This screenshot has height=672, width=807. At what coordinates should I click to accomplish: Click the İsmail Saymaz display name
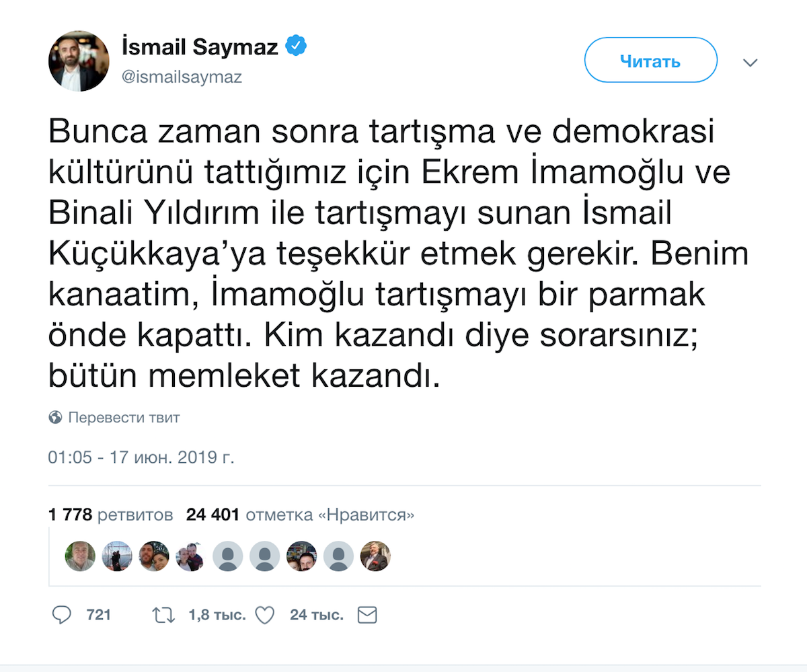(x=200, y=47)
